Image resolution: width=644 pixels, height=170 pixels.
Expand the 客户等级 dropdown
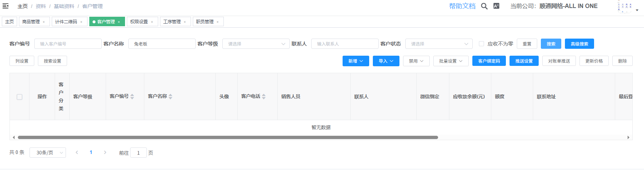tap(255, 44)
